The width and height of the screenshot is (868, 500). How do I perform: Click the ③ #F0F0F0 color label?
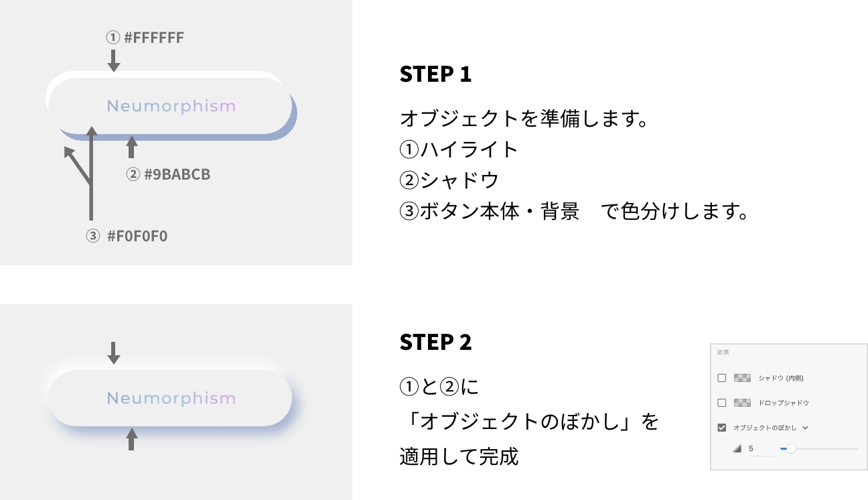[127, 236]
